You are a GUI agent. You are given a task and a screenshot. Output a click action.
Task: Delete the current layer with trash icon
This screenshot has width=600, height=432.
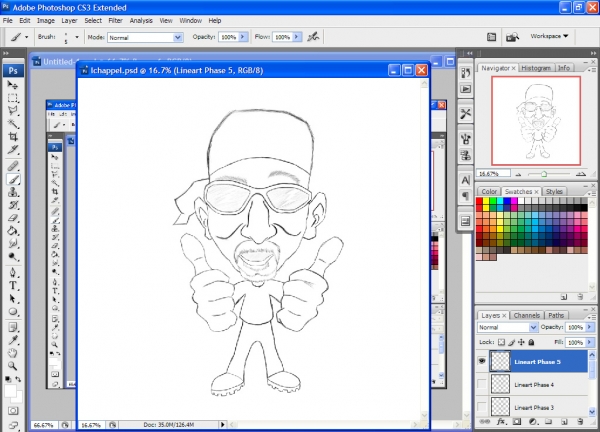click(x=580, y=422)
